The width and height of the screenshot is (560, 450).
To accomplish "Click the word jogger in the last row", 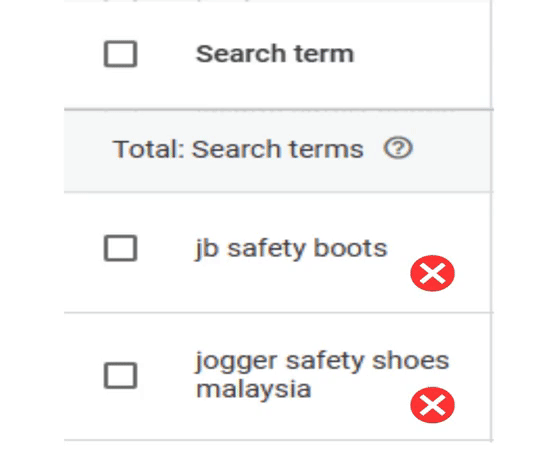I will (x=236, y=362).
